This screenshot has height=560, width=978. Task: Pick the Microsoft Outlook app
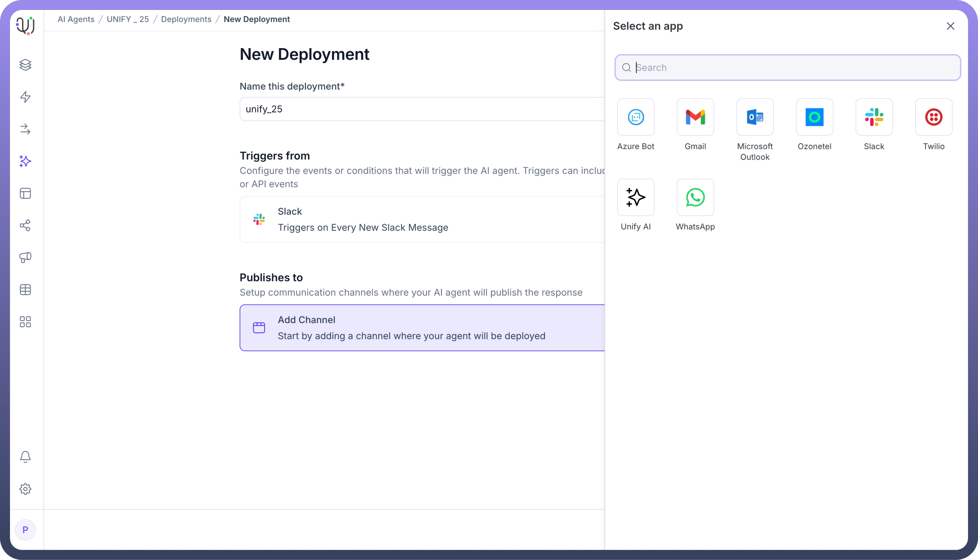pos(754,117)
